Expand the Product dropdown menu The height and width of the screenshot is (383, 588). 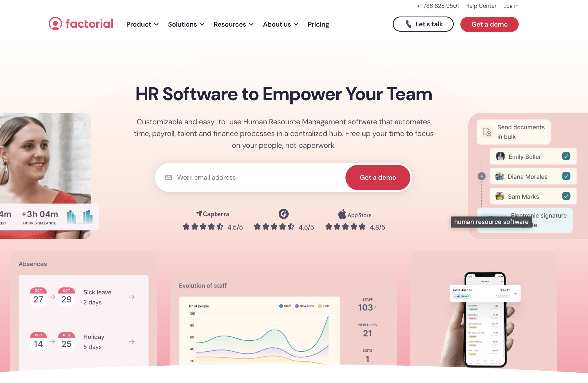142,24
